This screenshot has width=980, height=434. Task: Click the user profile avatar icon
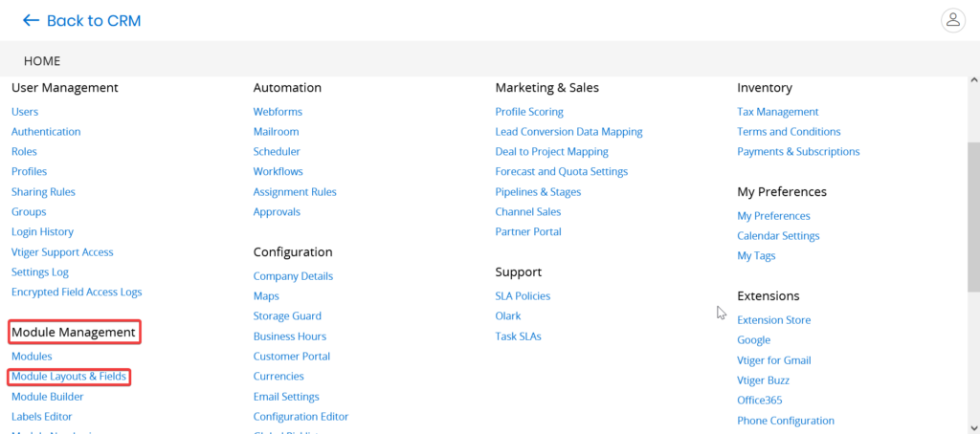coord(952,20)
